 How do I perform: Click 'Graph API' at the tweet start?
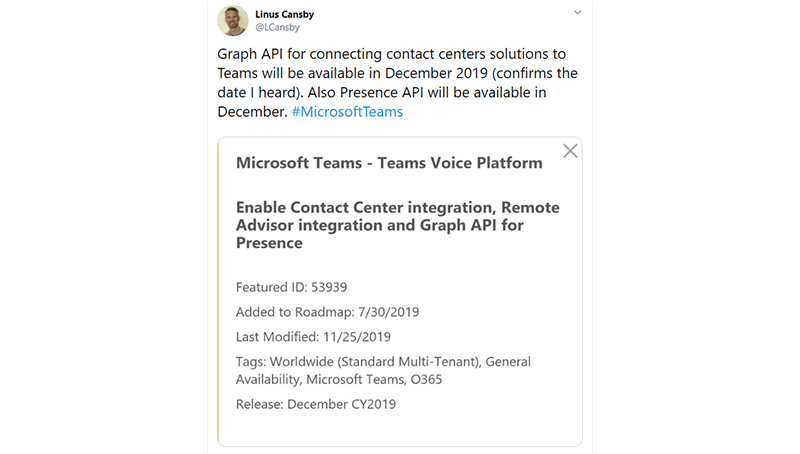point(250,54)
